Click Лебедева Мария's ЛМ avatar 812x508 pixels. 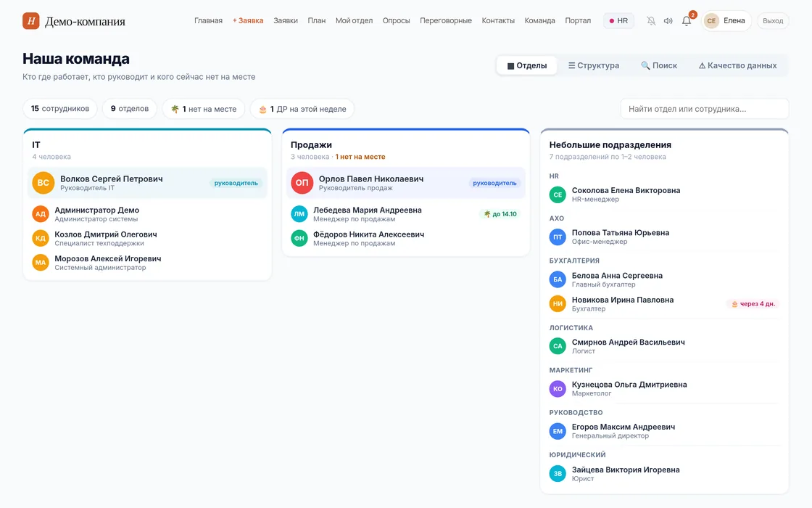299,214
